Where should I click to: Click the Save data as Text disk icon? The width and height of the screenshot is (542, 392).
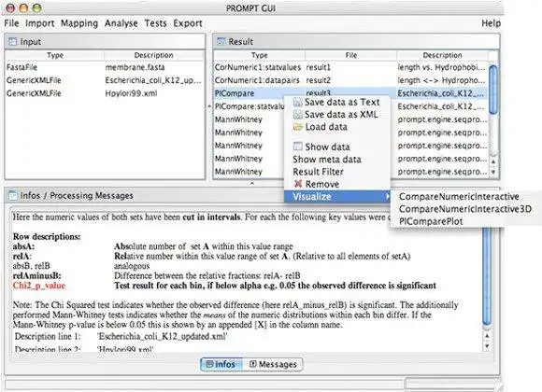[x=297, y=103]
